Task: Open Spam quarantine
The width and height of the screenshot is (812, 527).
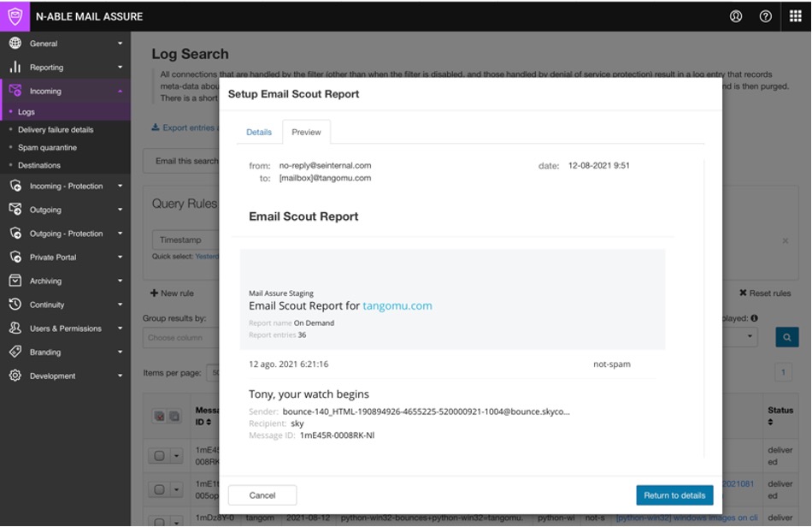Action: click(47, 147)
